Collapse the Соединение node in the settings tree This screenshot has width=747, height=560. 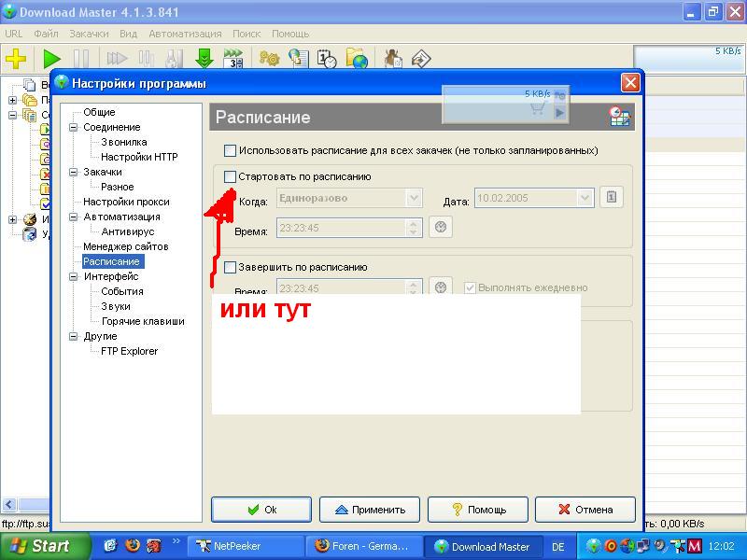[x=74, y=127]
